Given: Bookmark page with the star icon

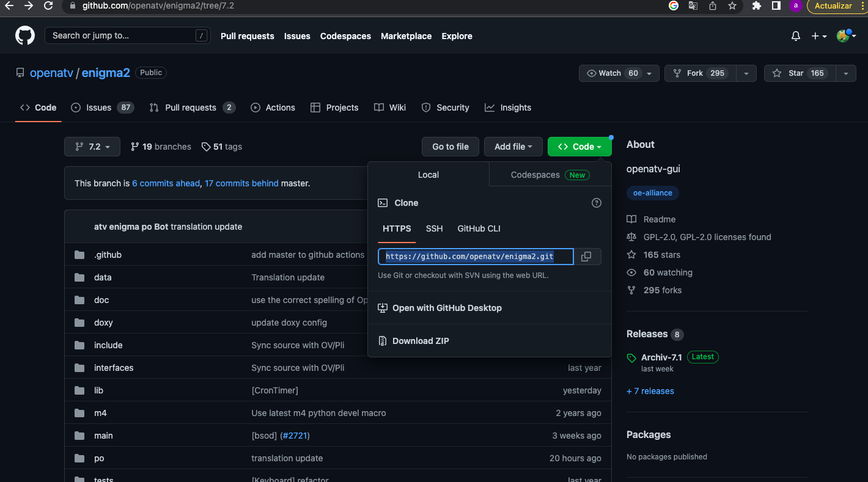Looking at the screenshot, I should (x=732, y=6).
